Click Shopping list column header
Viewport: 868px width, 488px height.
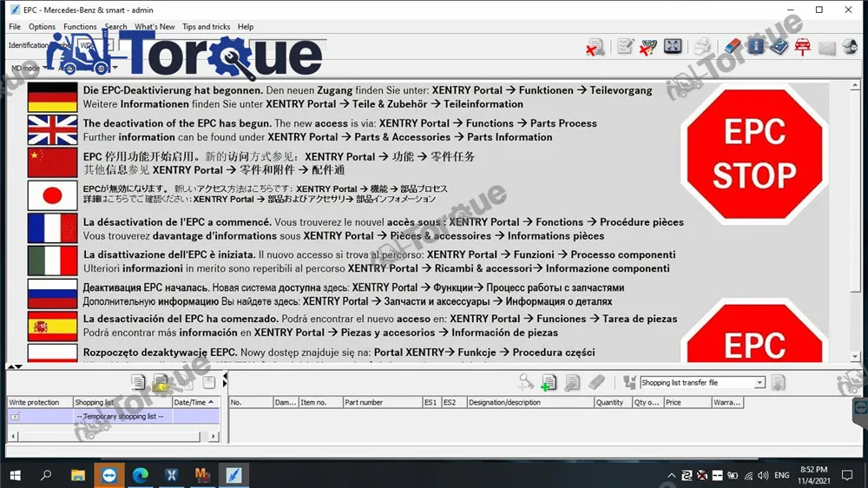click(x=122, y=402)
